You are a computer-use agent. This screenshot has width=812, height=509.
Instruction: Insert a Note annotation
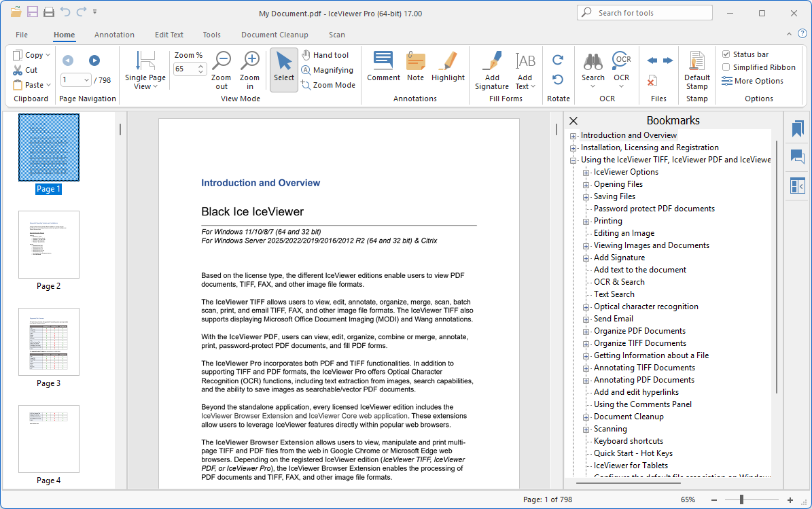[415, 63]
